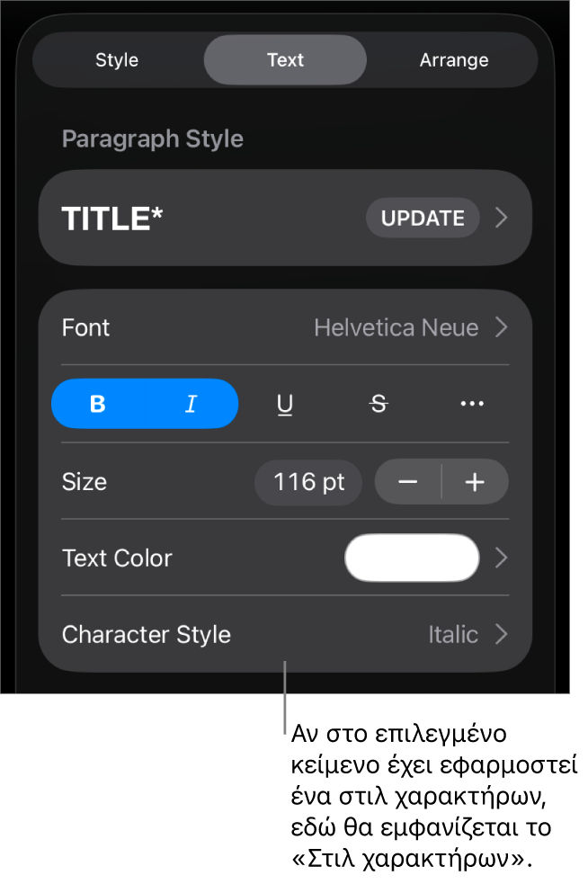Apply strikethrough to text

coord(379,405)
